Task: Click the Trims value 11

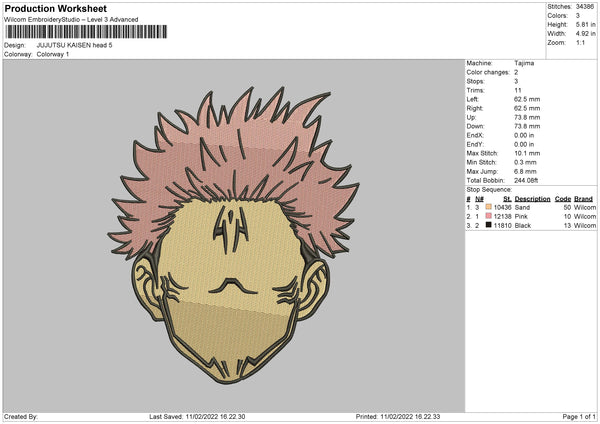Action: pos(518,90)
